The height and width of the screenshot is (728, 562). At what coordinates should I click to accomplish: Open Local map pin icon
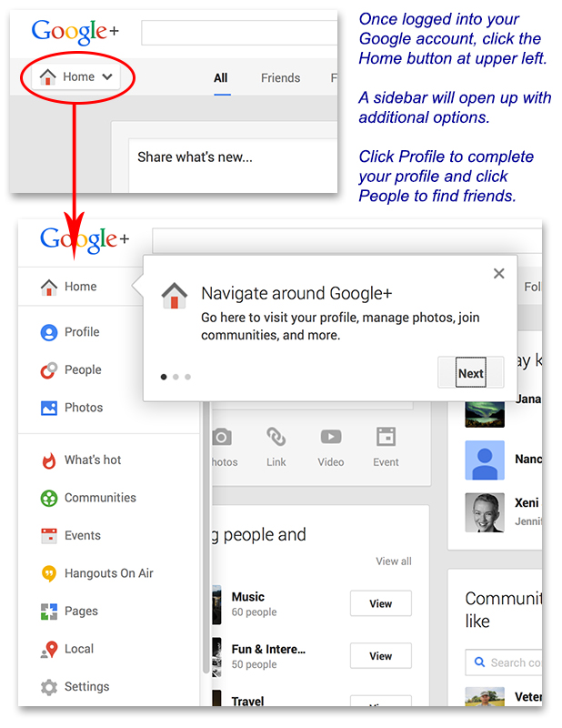click(49, 649)
